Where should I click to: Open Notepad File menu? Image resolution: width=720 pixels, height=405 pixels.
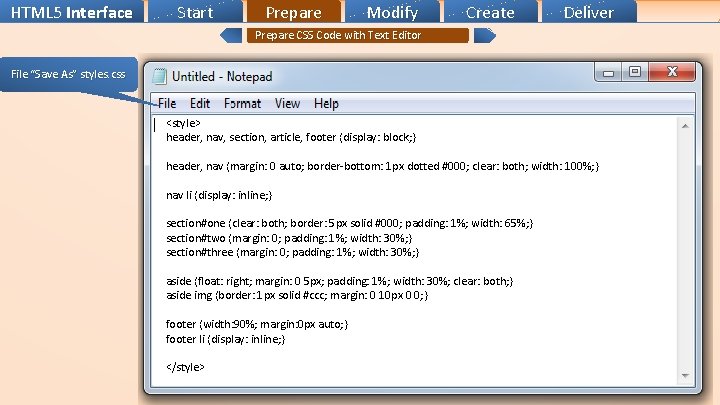167,104
